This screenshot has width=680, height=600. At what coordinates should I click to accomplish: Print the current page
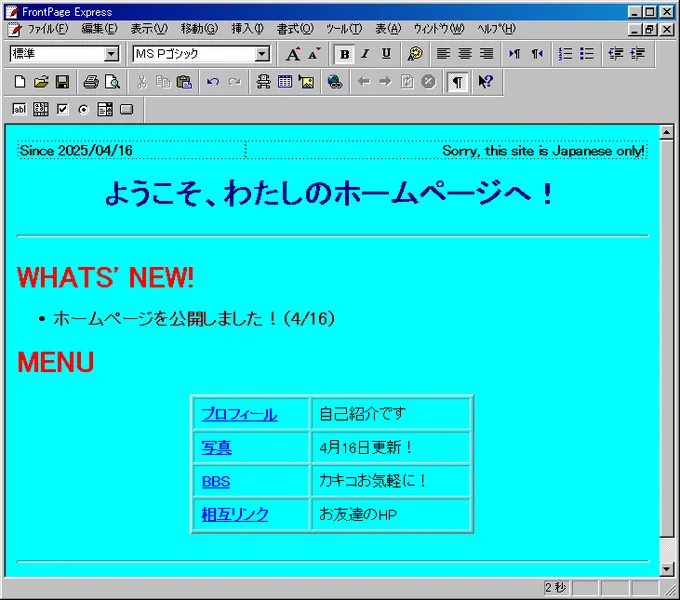click(91, 82)
